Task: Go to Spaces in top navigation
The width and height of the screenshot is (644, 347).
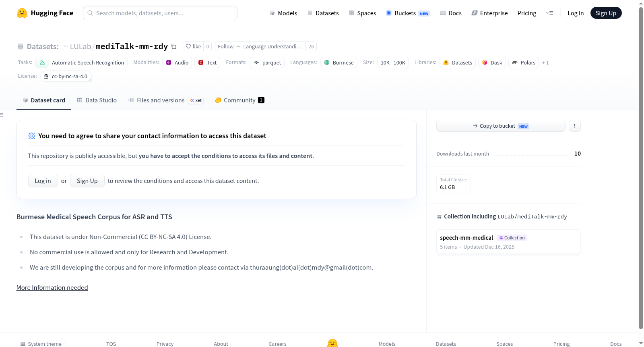Action: pyautogui.click(x=363, y=13)
